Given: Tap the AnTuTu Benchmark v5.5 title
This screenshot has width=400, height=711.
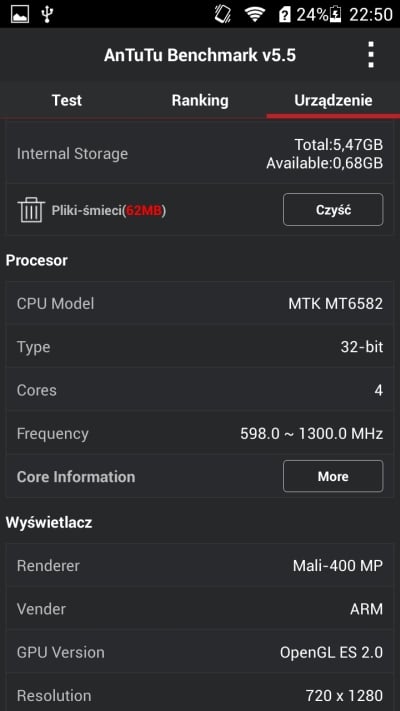Looking at the screenshot, I should coord(200,55).
